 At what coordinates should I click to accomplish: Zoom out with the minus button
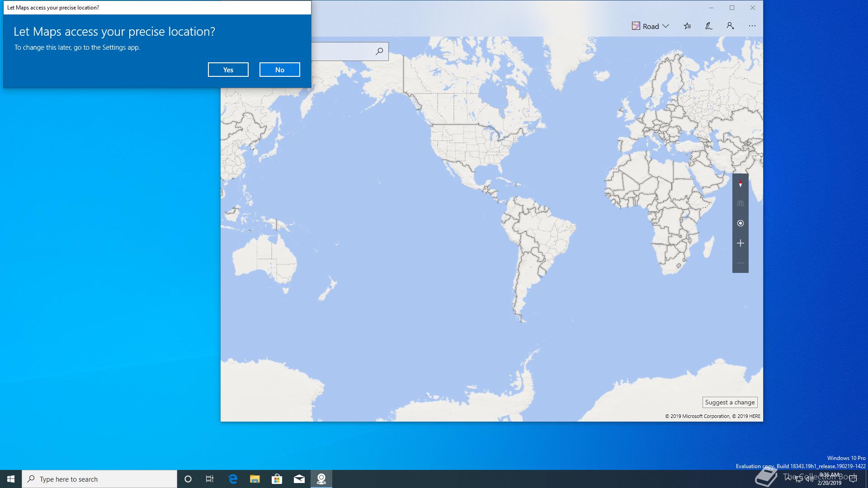tap(740, 263)
